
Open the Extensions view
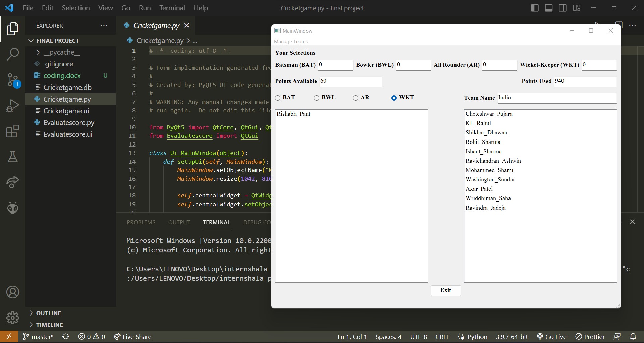click(x=13, y=131)
